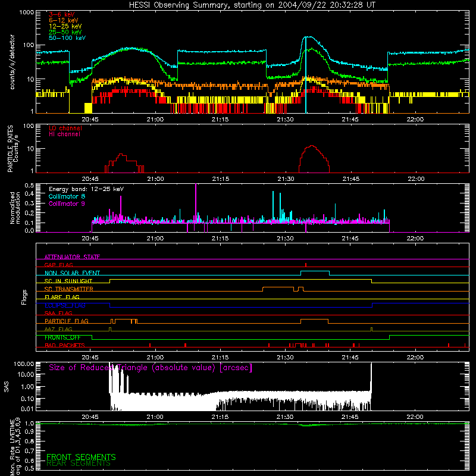Click the 1000 tick label on counts axis
This screenshot has height=476, width=476.
(26, 12)
